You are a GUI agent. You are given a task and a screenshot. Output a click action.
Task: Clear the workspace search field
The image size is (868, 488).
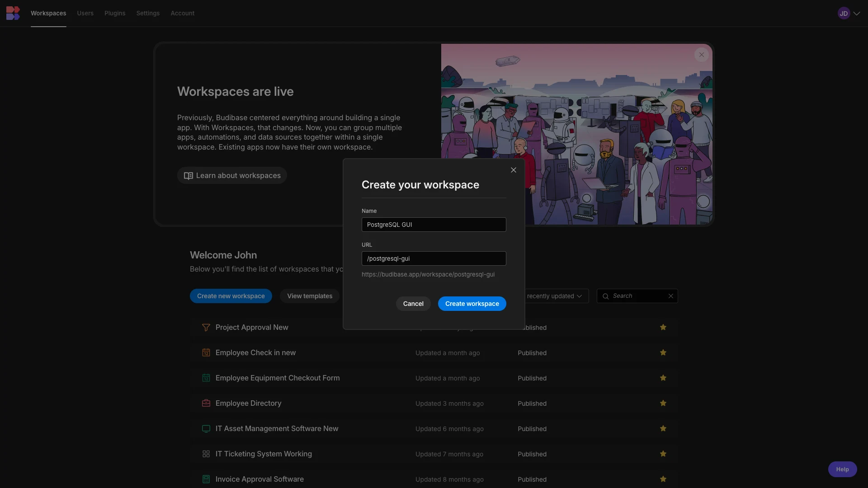(x=671, y=296)
